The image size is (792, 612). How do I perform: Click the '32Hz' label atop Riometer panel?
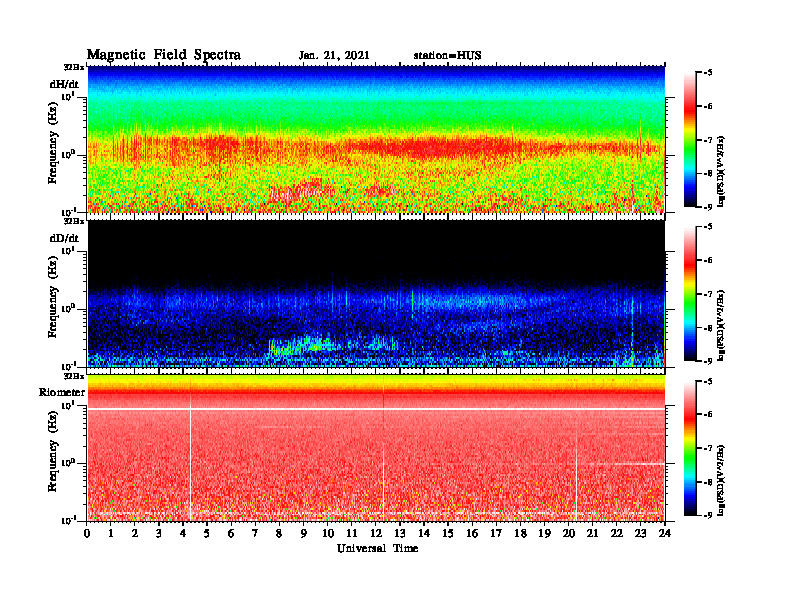pyautogui.click(x=74, y=376)
